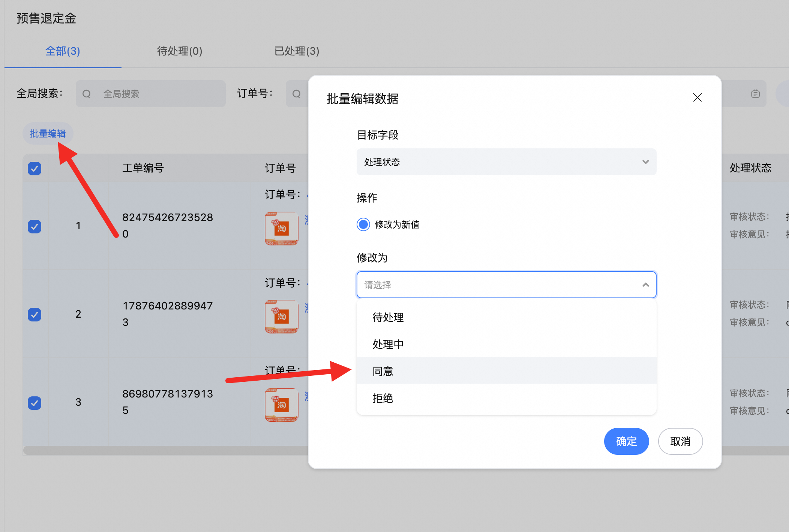Screen dimensions: 789x532
Task: Open the product thumbnail in row 2
Action: [x=281, y=317]
